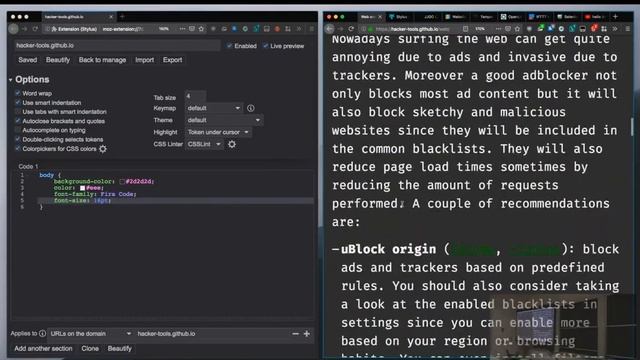Click the style name field hacker-tools.github.io
640x360 pixels.
117,45
